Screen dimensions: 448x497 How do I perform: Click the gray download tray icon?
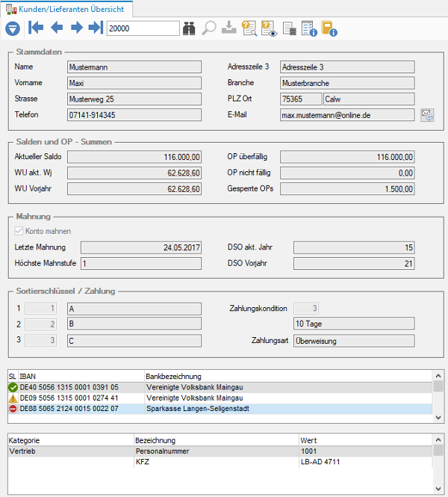(229, 28)
